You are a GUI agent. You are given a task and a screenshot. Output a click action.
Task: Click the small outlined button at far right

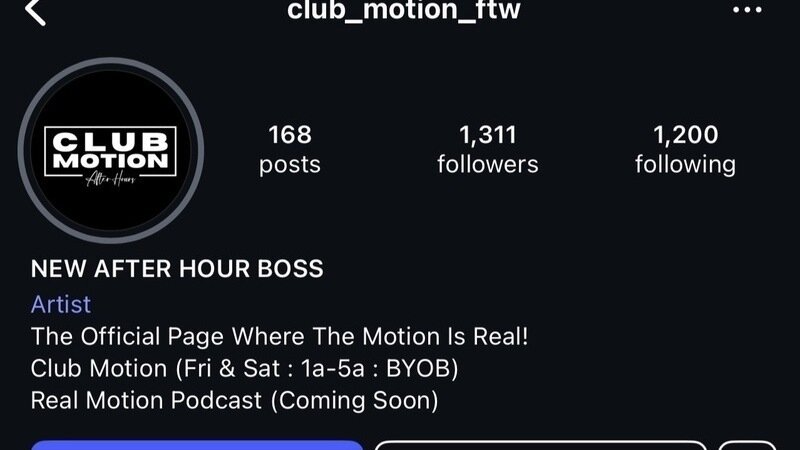[747, 445]
